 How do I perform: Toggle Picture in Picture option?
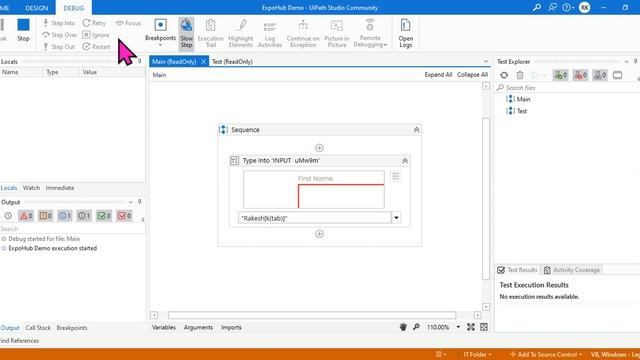(x=337, y=33)
